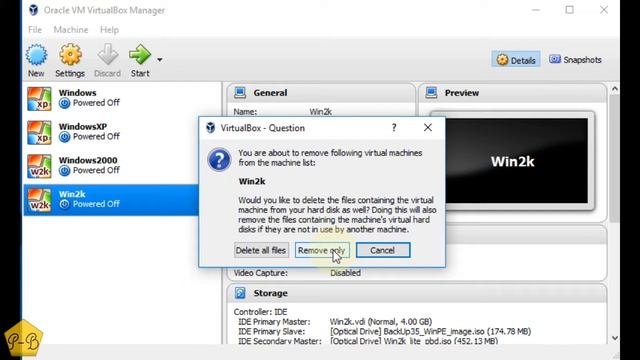Click Windows VM Powered Off status icon

tap(64, 103)
